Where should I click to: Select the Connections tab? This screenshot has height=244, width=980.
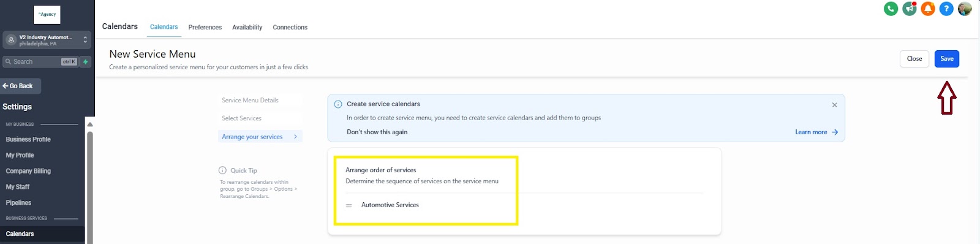click(290, 28)
